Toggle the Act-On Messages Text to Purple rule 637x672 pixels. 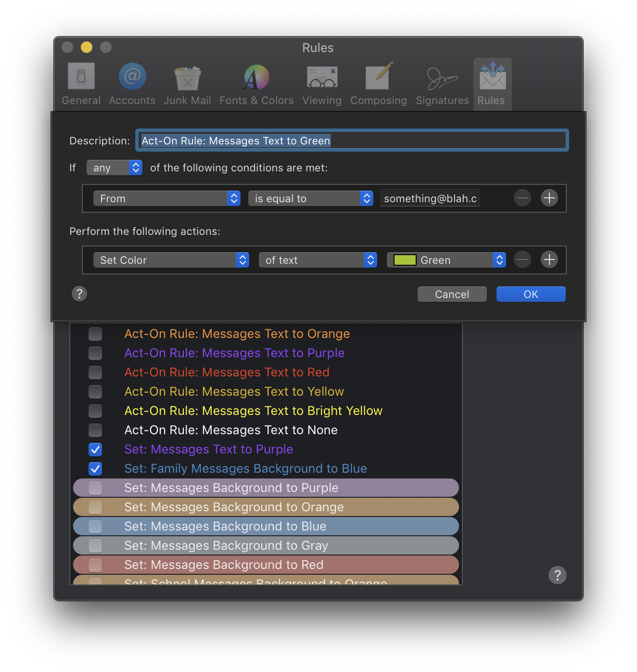[x=95, y=353]
